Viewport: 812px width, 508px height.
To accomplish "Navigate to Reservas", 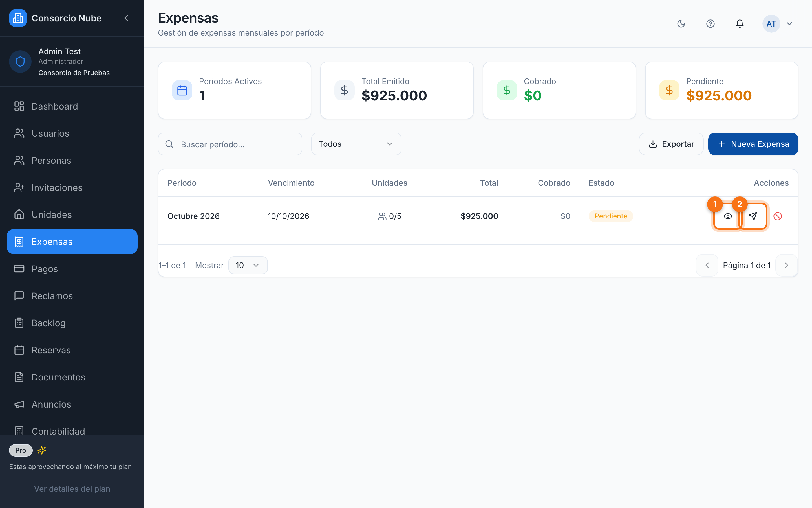I will (72, 350).
